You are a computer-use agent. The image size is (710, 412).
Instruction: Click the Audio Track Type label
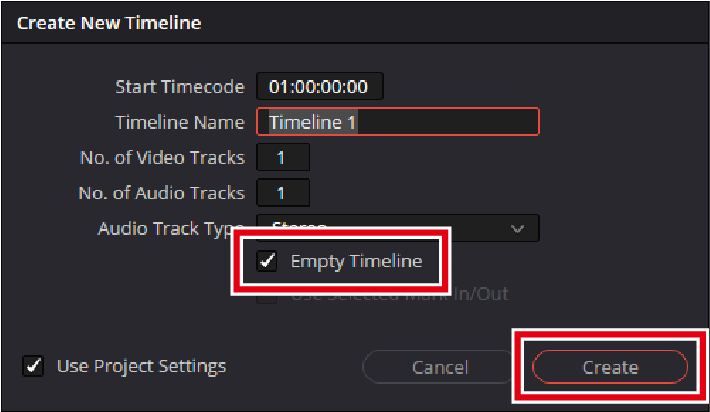(165, 228)
